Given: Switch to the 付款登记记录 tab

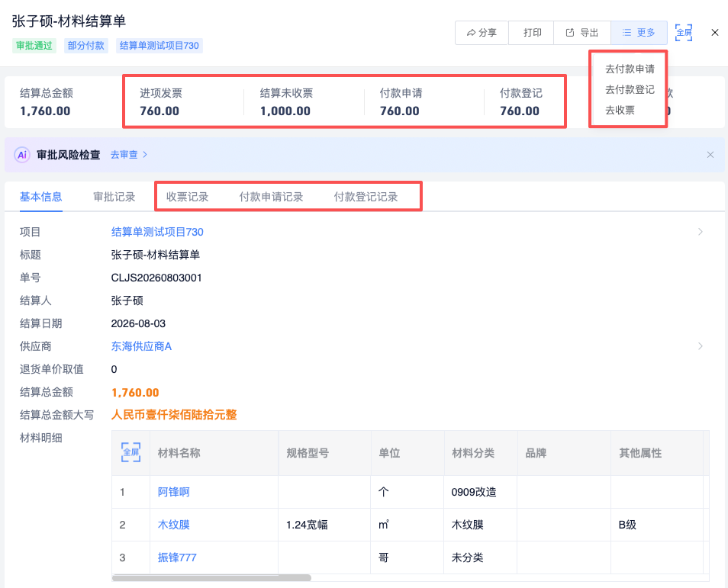Looking at the screenshot, I should pos(366,197).
